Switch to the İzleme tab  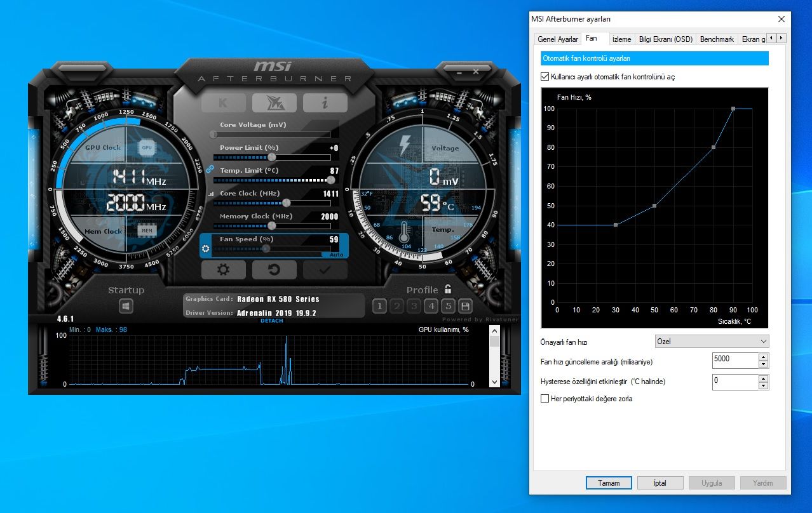[621, 39]
